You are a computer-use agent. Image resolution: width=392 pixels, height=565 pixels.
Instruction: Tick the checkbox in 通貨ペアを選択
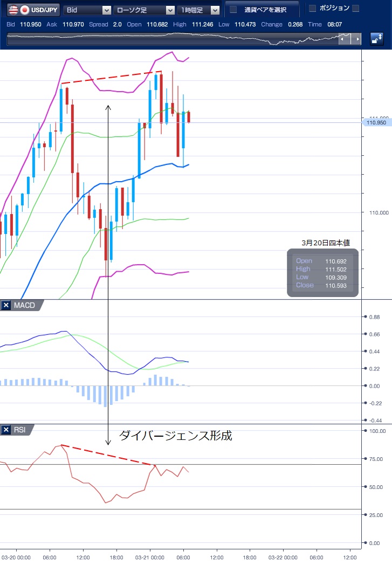click(233, 9)
